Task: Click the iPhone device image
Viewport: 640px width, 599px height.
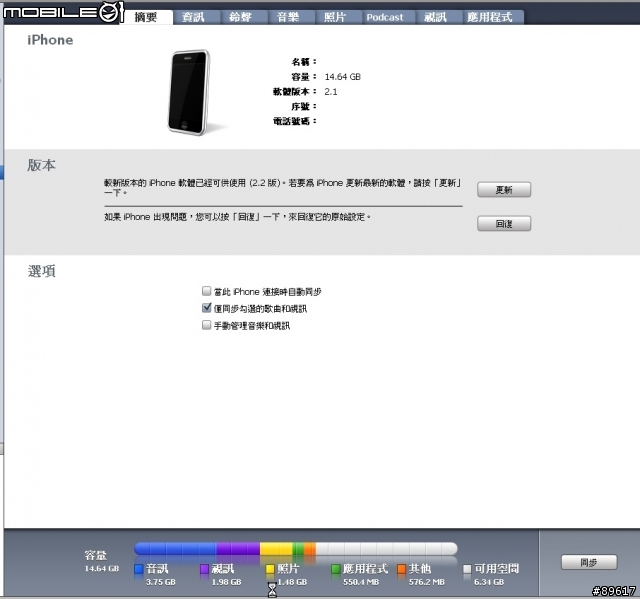Action: point(189,92)
